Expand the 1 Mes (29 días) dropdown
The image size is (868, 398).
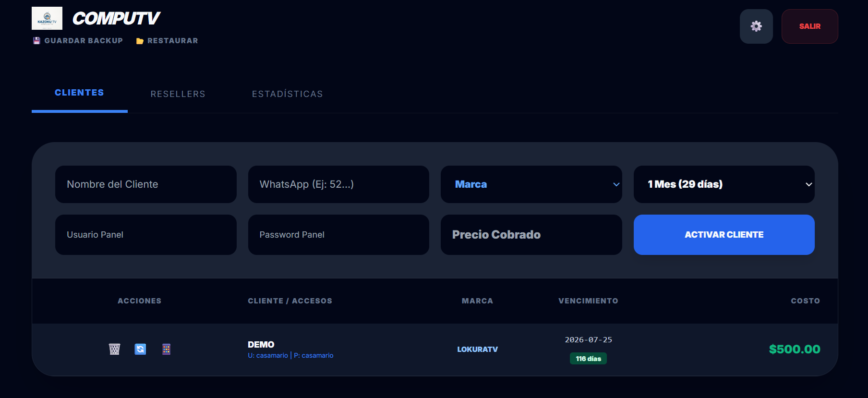(723, 184)
